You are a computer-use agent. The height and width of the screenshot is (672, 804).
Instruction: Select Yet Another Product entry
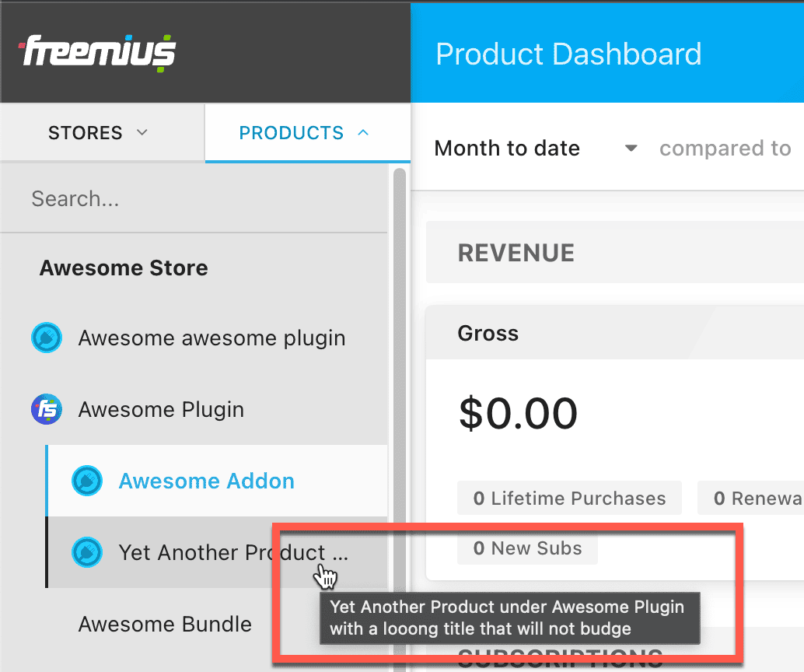coord(216,552)
